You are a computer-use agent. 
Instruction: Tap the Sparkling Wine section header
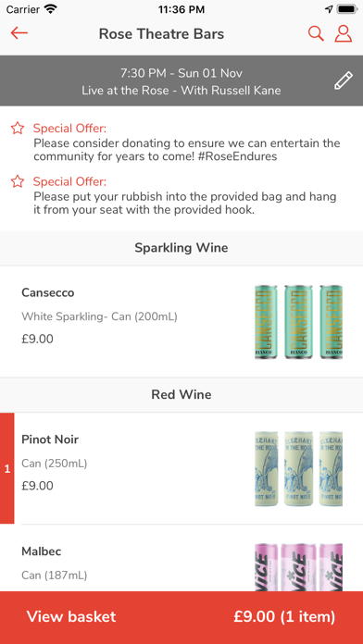(181, 248)
